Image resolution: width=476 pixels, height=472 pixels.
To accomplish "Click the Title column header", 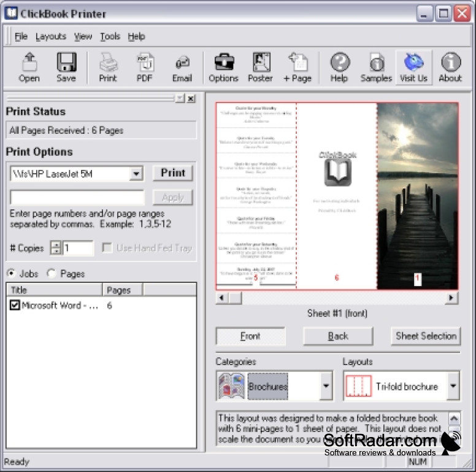I will point(54,290).
